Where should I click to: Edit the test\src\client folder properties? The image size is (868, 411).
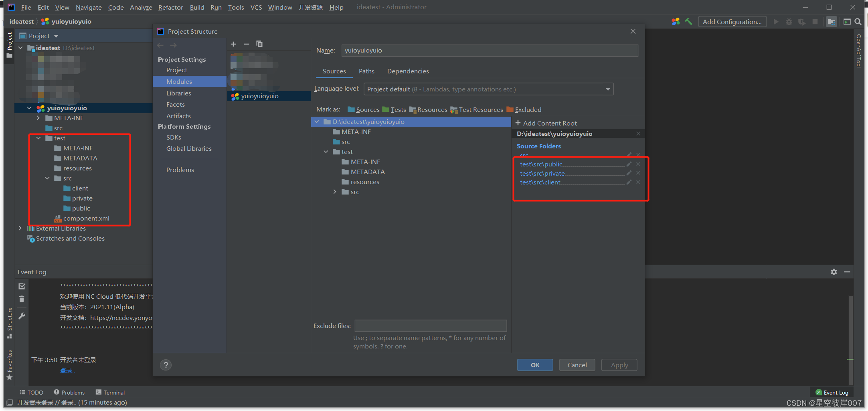[x=629, y=182]
